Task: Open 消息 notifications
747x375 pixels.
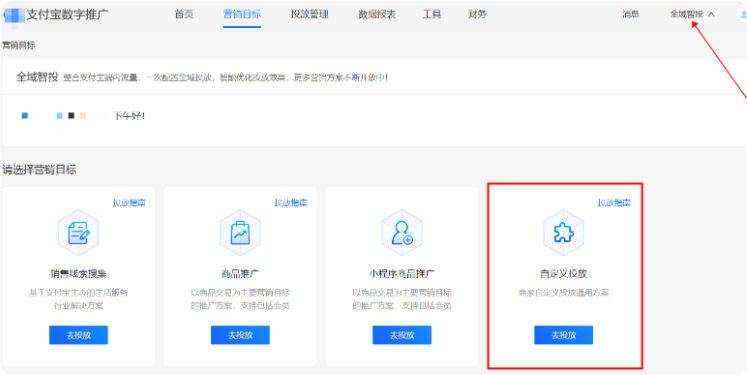Action: pos(630,14)
